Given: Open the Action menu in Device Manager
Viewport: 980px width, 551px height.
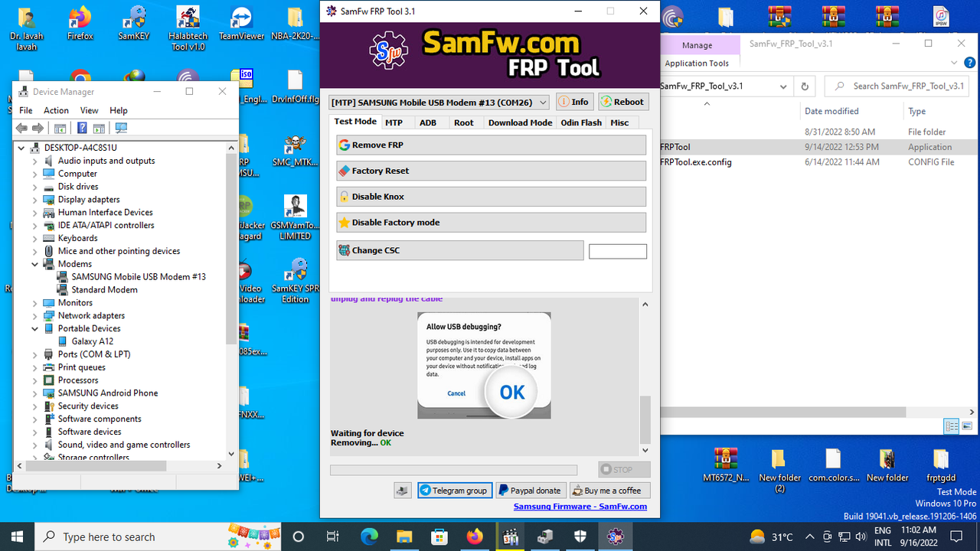Looking at the screenshot, I should [56, 110].
